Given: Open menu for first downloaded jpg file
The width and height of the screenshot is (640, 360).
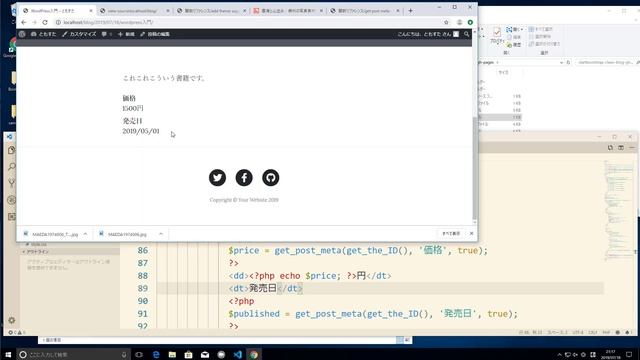Looking at the screenshot, I should pyautogui.click(x=85, y=234).
